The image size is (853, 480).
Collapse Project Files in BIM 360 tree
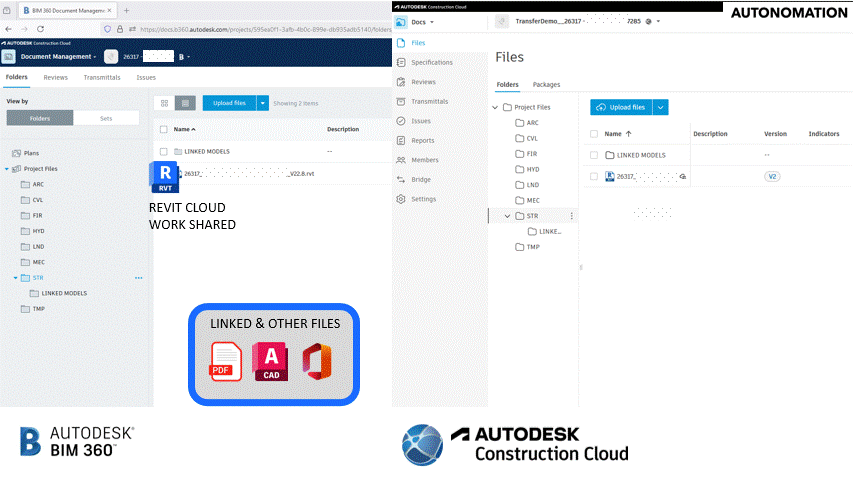point(7,169)
